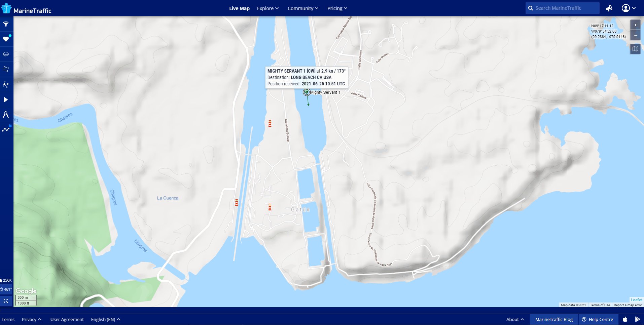Click the 461 second refresh timer

6,289
